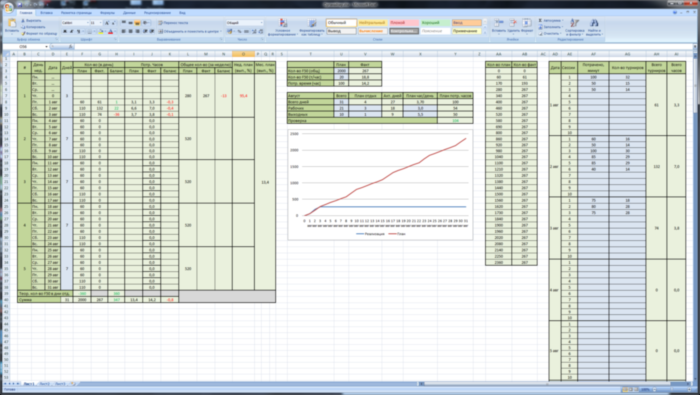The height and width of the screenshot is (395, 700).
Task: Click the insert function fx button
Action: [x=70, y=46]
